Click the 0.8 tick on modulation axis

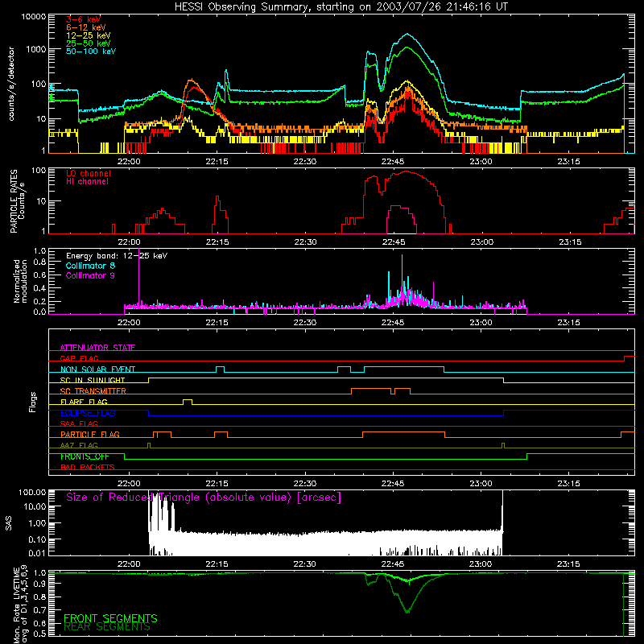39,262
